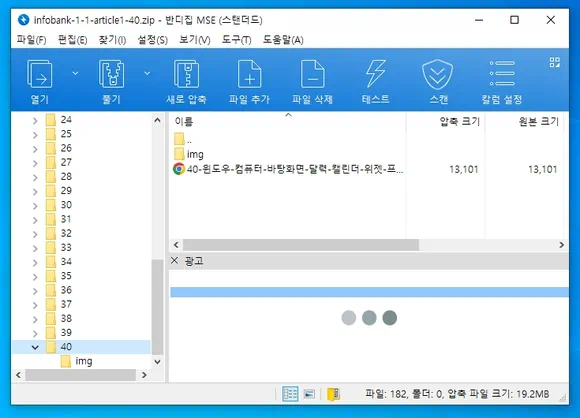Select folder 31 in the tree
Screen dimensions: 580x418
[x=66, y=219]
